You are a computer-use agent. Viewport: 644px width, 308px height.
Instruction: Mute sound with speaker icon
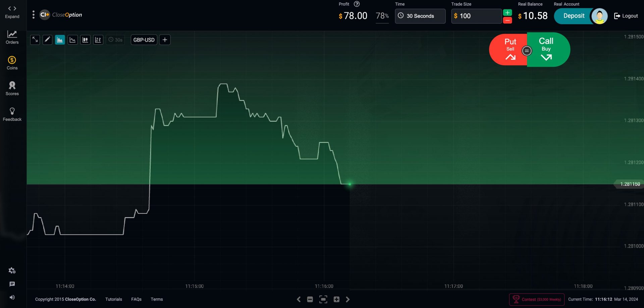[12, 297]
